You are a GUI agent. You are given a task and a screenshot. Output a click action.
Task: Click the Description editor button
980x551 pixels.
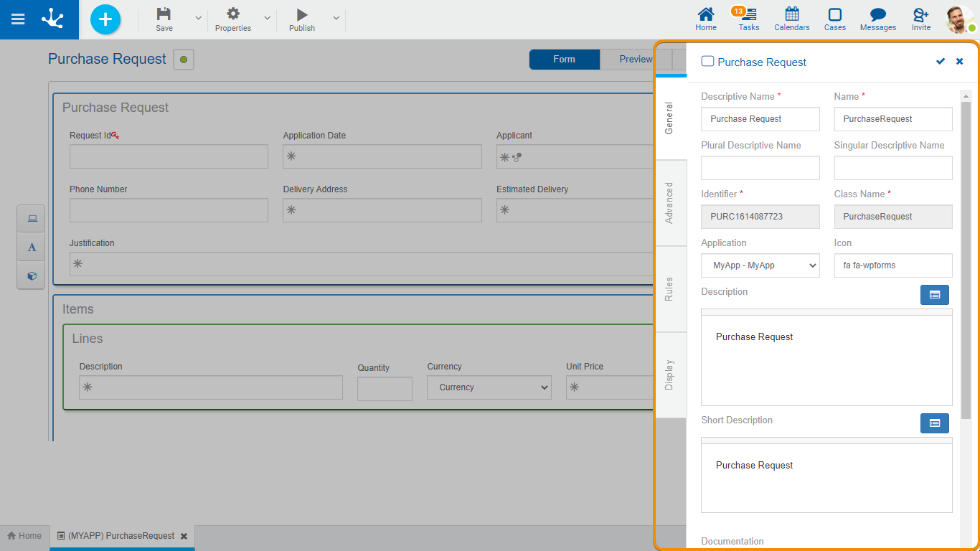(934, 295)
